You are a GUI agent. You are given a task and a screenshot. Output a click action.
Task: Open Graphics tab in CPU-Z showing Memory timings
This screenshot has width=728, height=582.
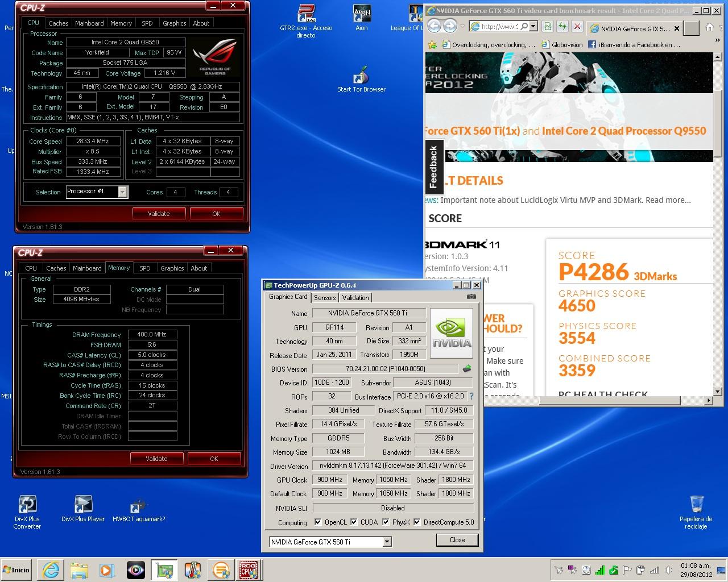point(172,268)
